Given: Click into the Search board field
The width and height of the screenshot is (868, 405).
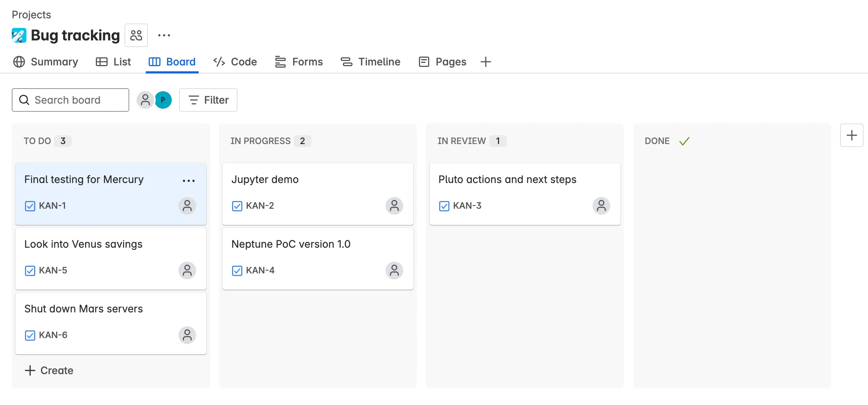Looking at the screenshot, I should (70, 100).
